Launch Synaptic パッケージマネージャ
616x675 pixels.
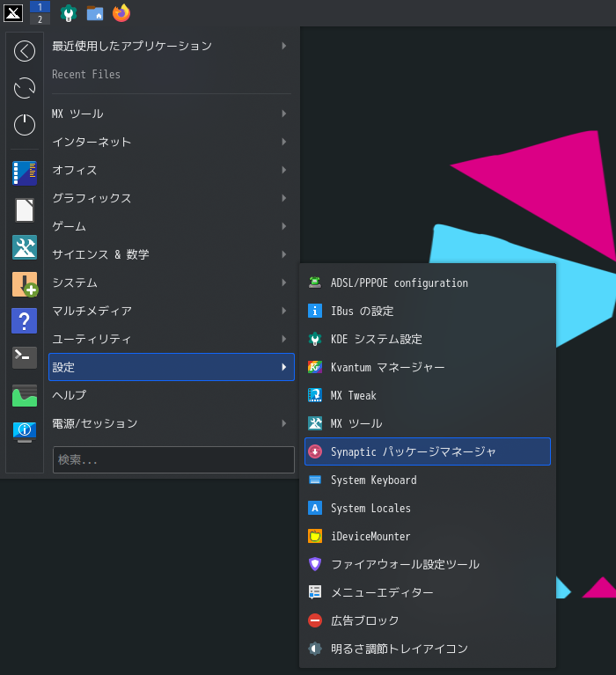(428, 451)
